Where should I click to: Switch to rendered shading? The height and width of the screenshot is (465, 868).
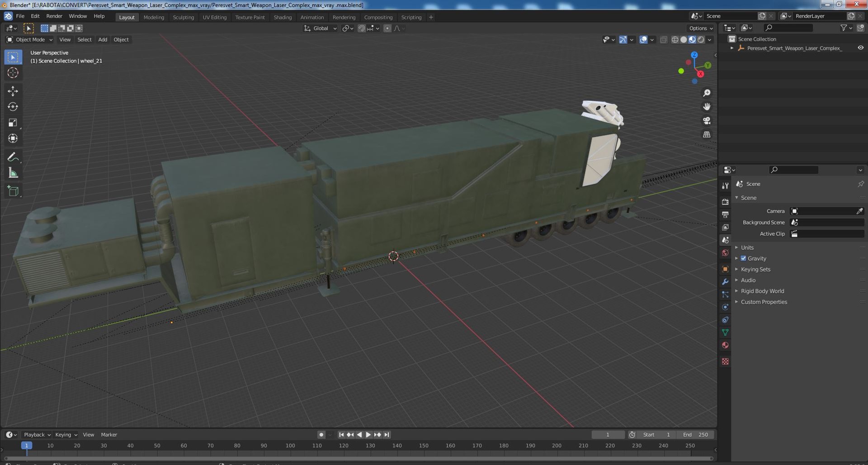[701, 40]
